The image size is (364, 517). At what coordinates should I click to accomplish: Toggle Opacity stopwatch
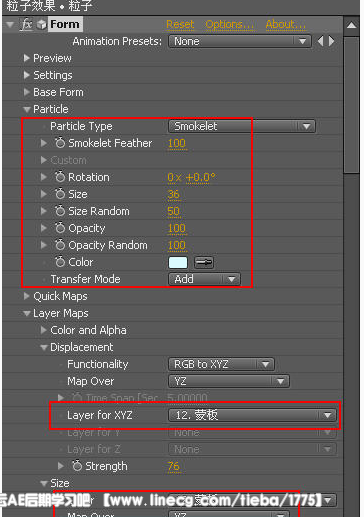point(60,228)
